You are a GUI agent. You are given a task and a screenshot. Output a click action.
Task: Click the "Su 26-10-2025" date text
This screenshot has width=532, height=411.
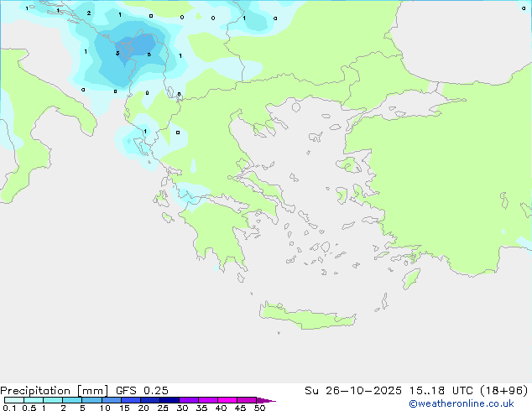point(353,391)
